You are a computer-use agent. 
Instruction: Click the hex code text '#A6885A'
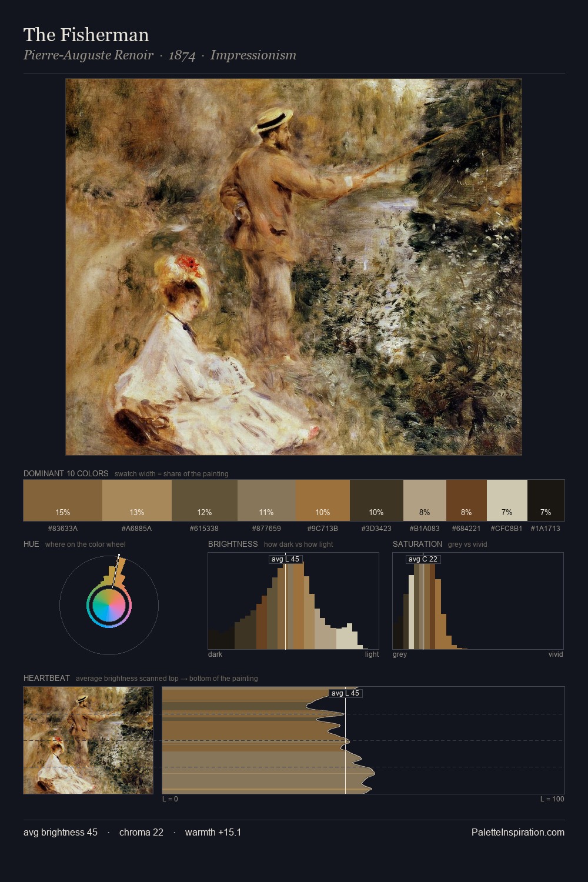coord(137,528)
